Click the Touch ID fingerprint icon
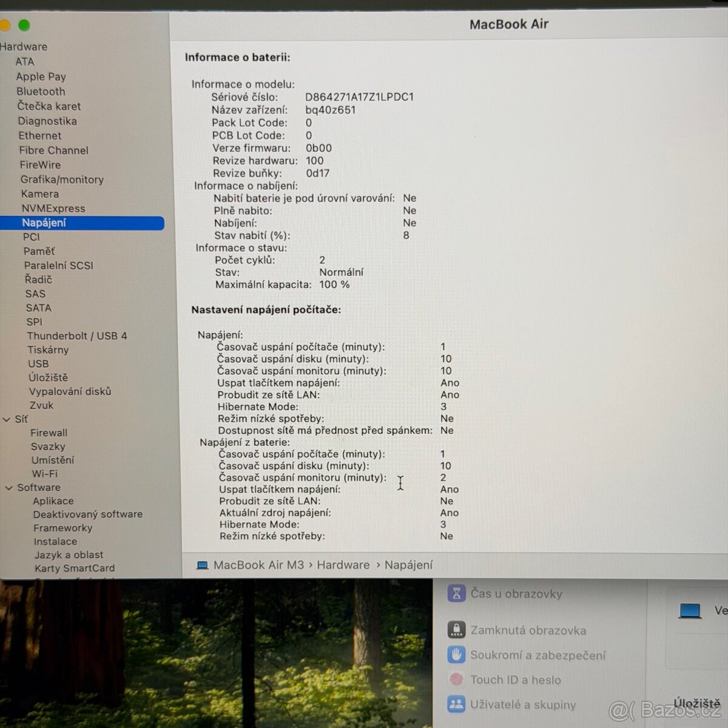728x728 pixels. pos(456,679)
